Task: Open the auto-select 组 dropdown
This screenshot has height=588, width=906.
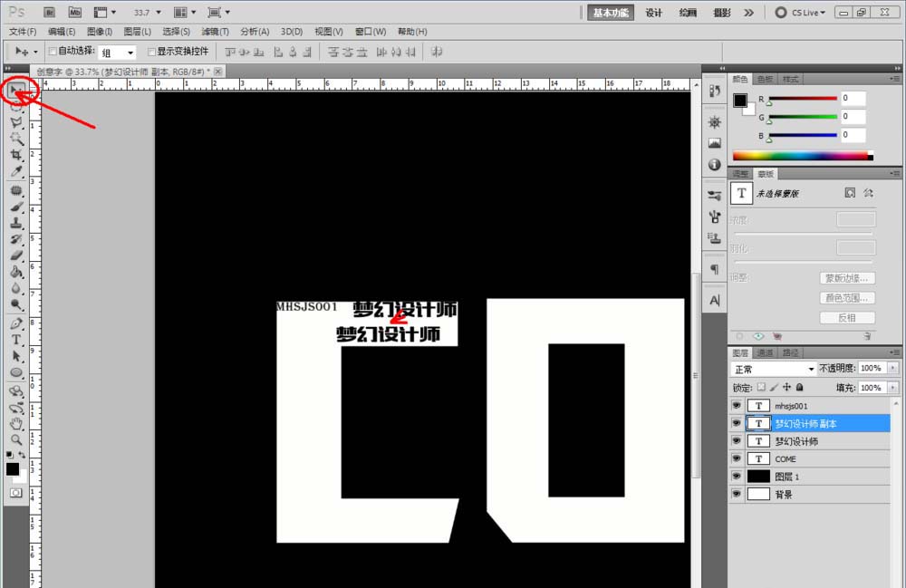Action: coord(117,53)
